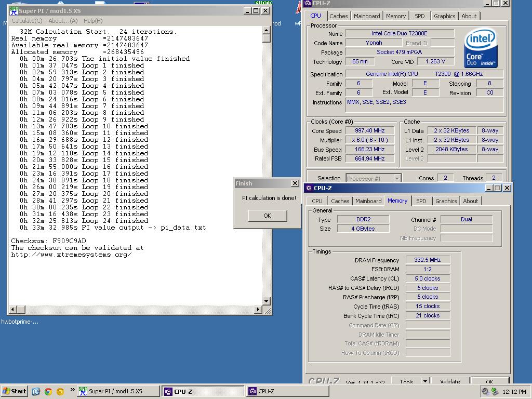This screenshot has width=532, height=399.
Task: Click the memory Type value DDR2
Action: tap(363, 219)
